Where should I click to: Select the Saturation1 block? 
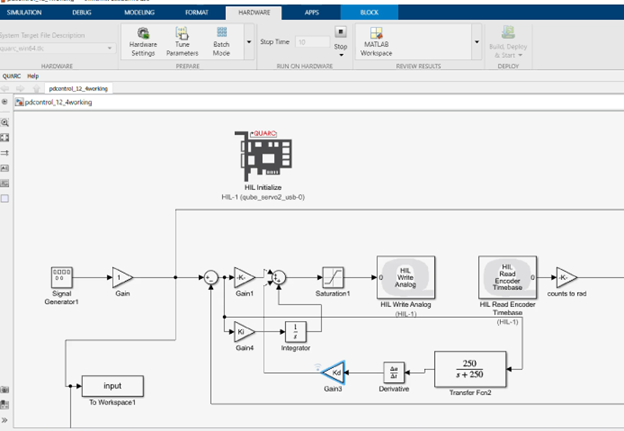coord(333,278)
